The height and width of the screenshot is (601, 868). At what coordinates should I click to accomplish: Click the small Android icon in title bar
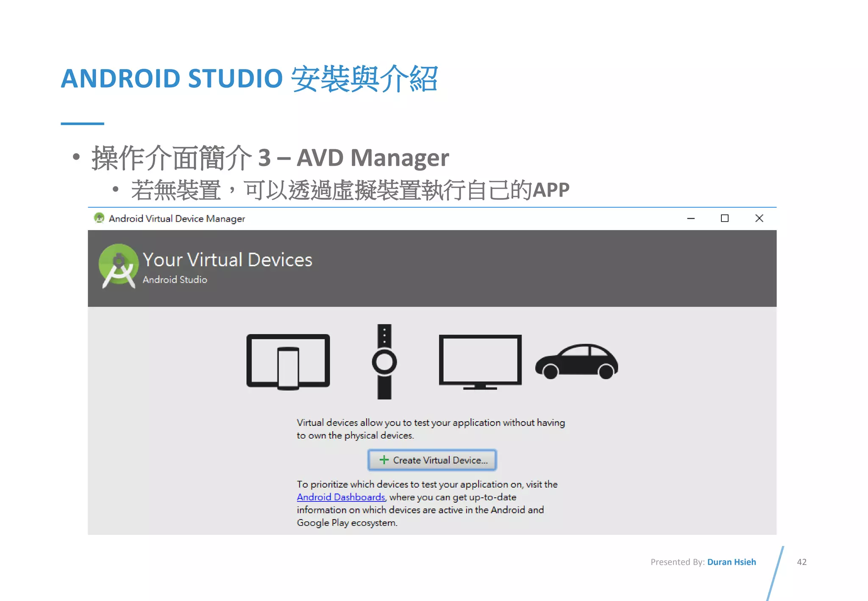pos(99,218)
